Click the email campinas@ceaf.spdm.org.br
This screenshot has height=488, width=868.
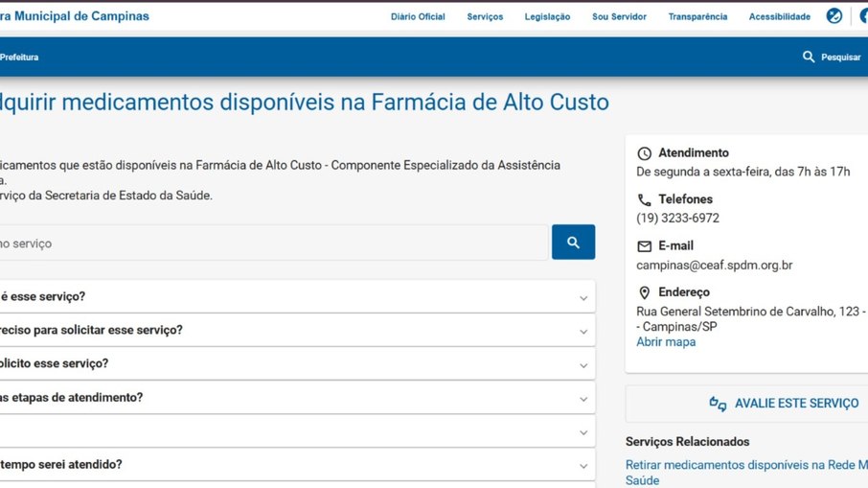[x=714, y=266]
